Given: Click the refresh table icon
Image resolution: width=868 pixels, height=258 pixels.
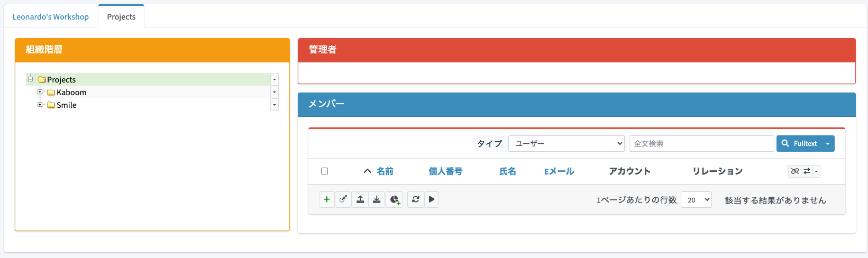Looking at the screenshot, I should [x=416, y=199].
